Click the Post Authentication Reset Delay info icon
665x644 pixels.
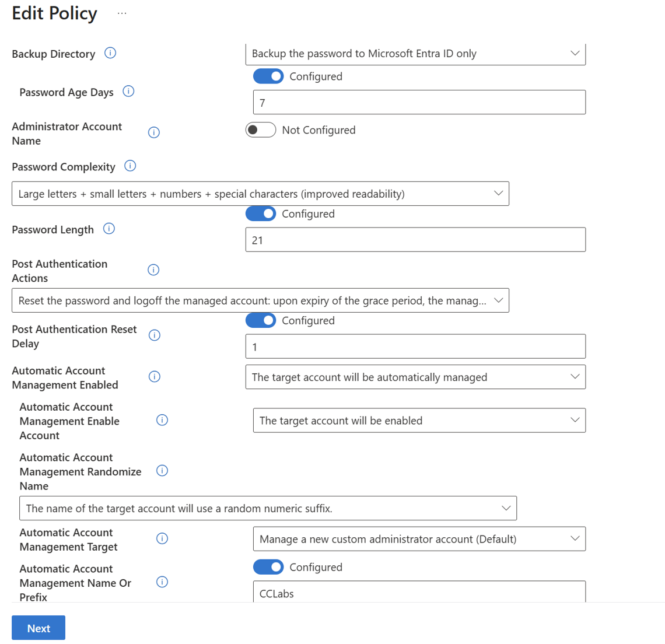(x=153, y=335)
